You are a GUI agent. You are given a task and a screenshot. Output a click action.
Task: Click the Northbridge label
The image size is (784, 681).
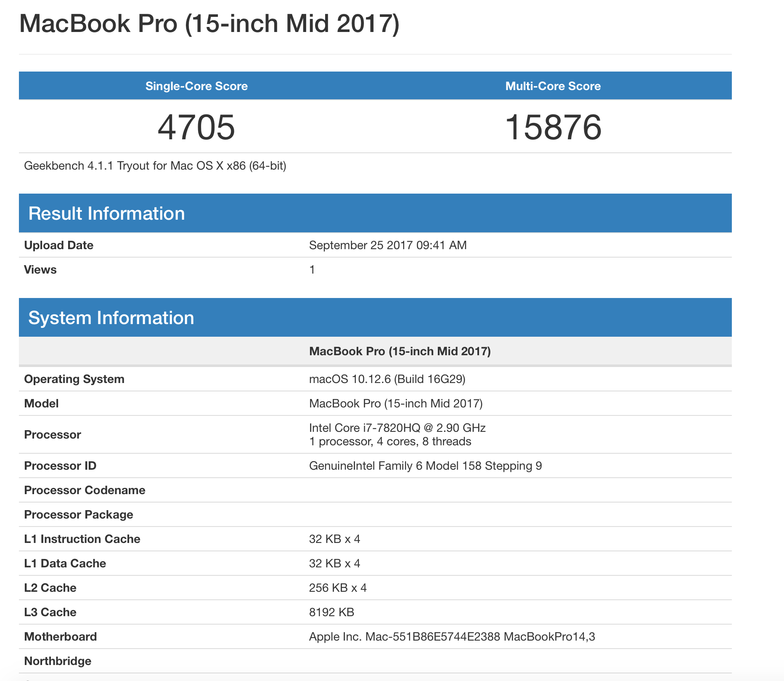click(58, 661)
